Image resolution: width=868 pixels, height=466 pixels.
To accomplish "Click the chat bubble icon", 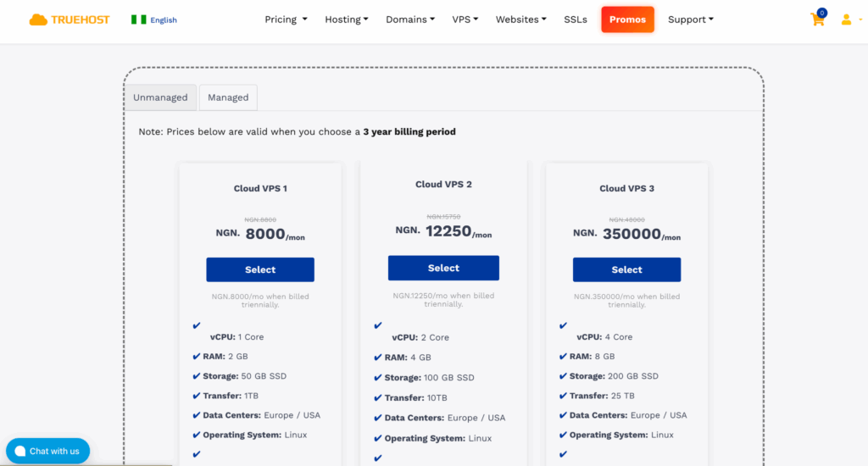I will 20,451.
